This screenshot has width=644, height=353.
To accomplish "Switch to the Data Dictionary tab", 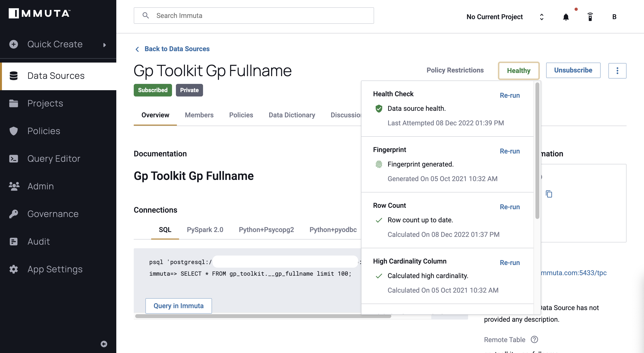I will (292, 115).
